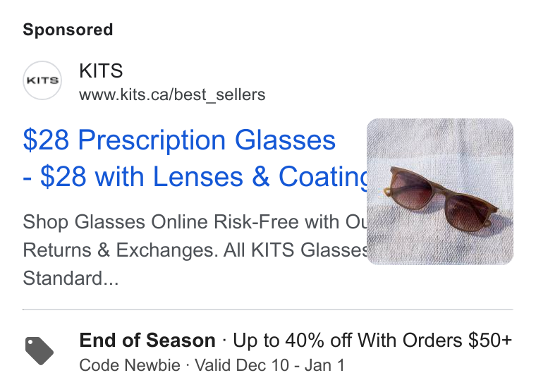Click "best_sellers" in the ad URL
Image resolution: width=536 pixels, height=392 pixels.
point(220,95)
